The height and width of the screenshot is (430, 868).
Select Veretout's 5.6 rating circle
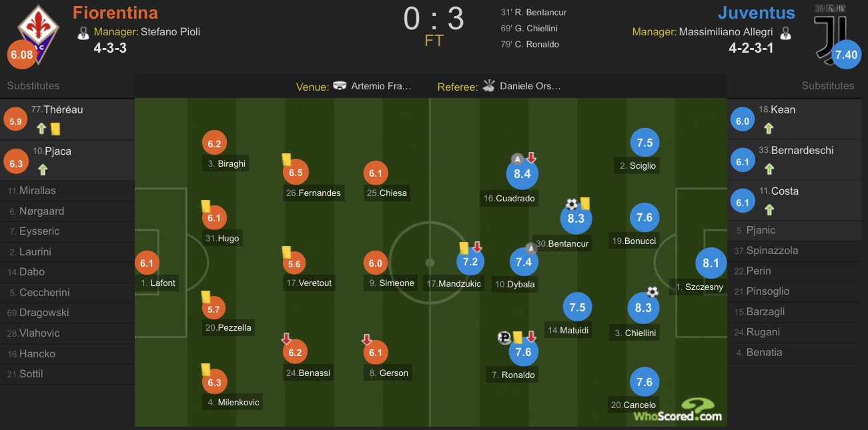[x=294, y=264]
